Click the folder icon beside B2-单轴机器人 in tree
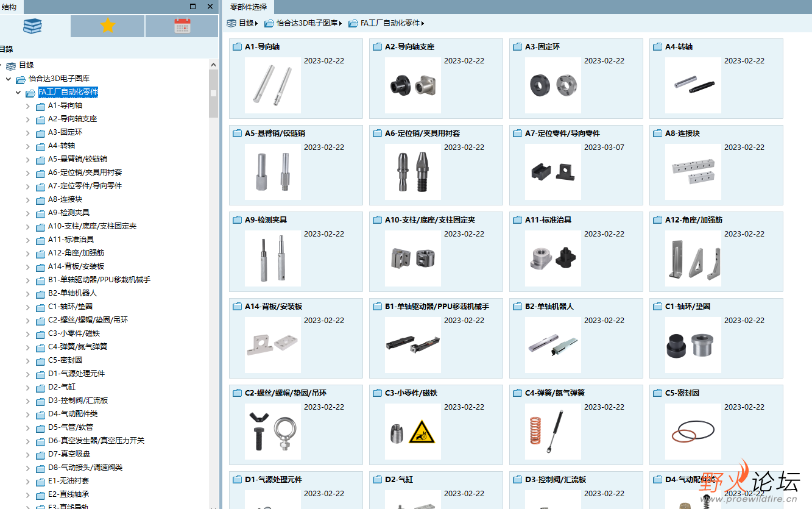Image resolution: width=812 pixels, height=509 pixels. [x=40, y=293]
